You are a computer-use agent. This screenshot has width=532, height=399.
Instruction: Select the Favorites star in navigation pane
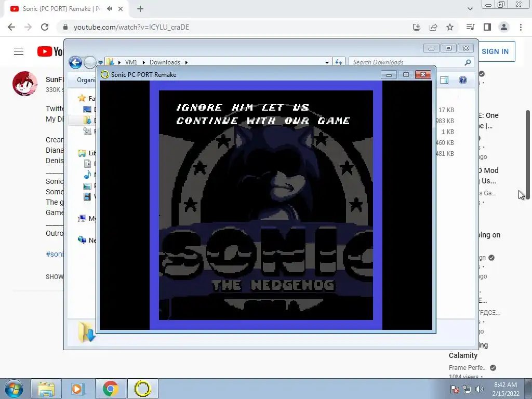[x=82, y=98]
